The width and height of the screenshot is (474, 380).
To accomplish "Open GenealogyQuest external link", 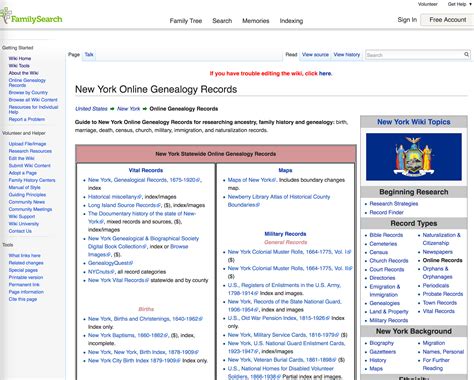I will [x=110, y=263].
